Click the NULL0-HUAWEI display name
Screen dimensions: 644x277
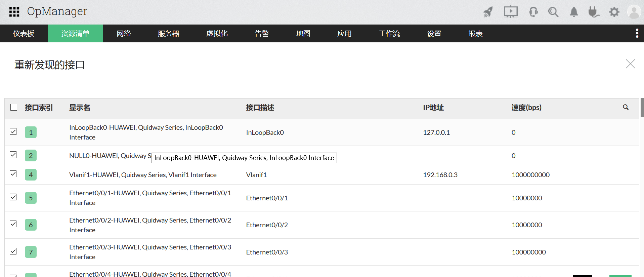tap(110, 156)
